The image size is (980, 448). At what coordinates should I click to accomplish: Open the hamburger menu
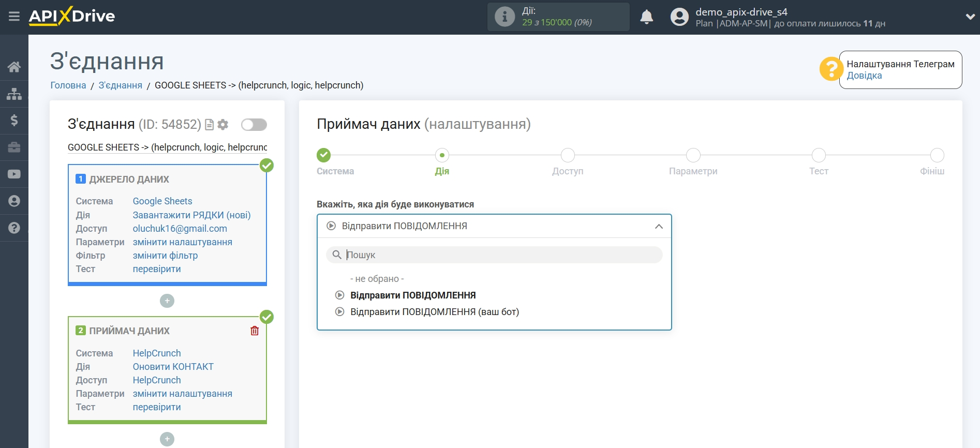[x=14, y=17]
